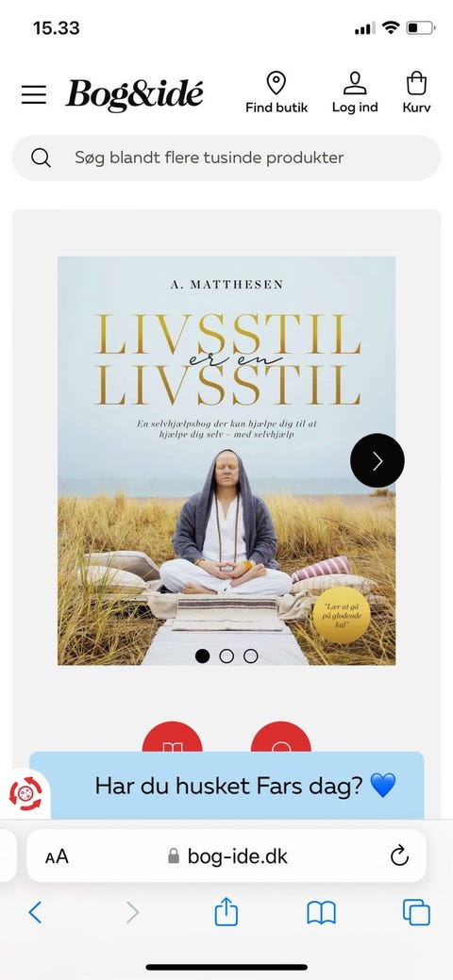Open the Safari share sheet
Image resolution: width=453 pixels, height=980 pixels.
click(x=226, y=911)
